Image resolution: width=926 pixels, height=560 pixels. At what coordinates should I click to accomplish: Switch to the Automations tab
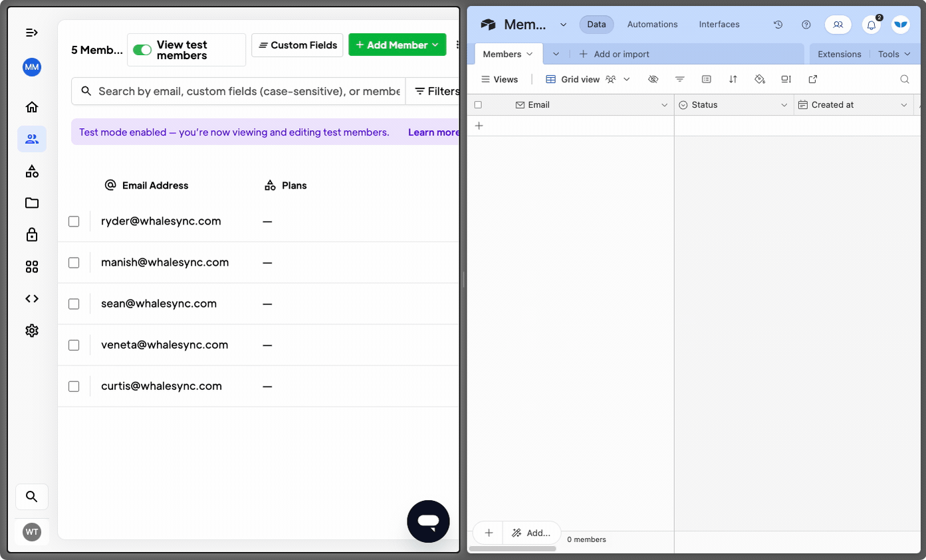pos(652,24)
